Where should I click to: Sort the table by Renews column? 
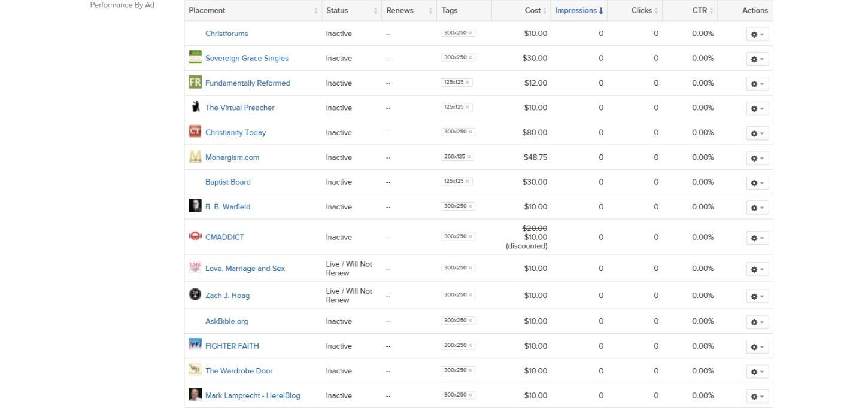pos(409,10)
